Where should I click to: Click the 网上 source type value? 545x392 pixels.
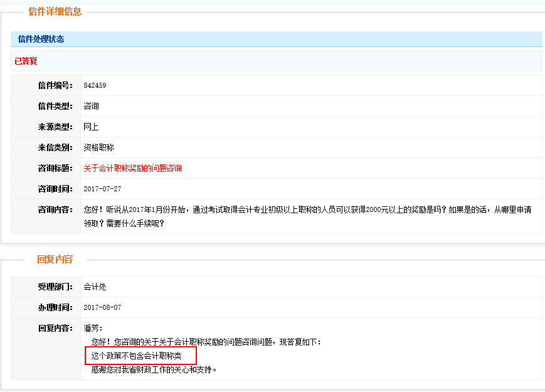click(x=91, y=127)
